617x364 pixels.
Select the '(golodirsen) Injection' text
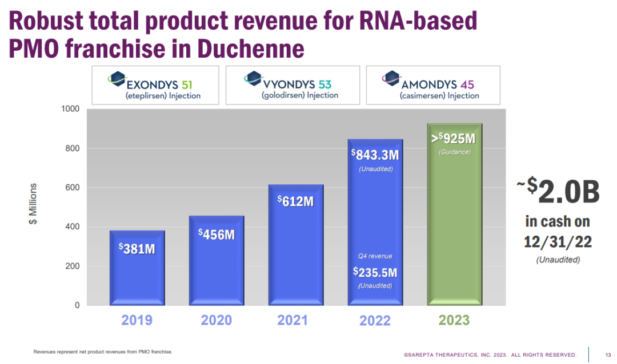[x=300, y=95]
